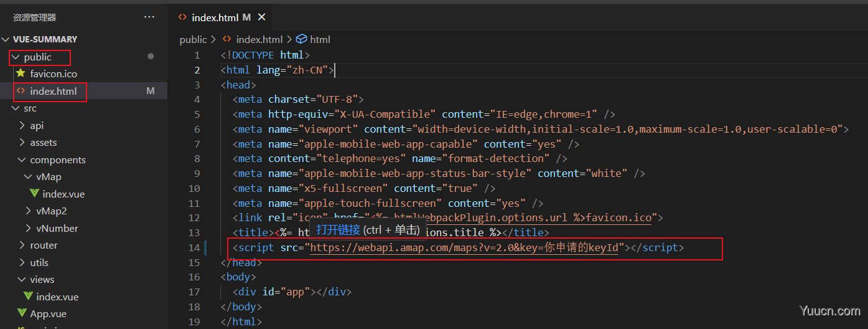Open index.vue inside views folder
The height and width of the screenshot is (329, 868).
[57, 297]
